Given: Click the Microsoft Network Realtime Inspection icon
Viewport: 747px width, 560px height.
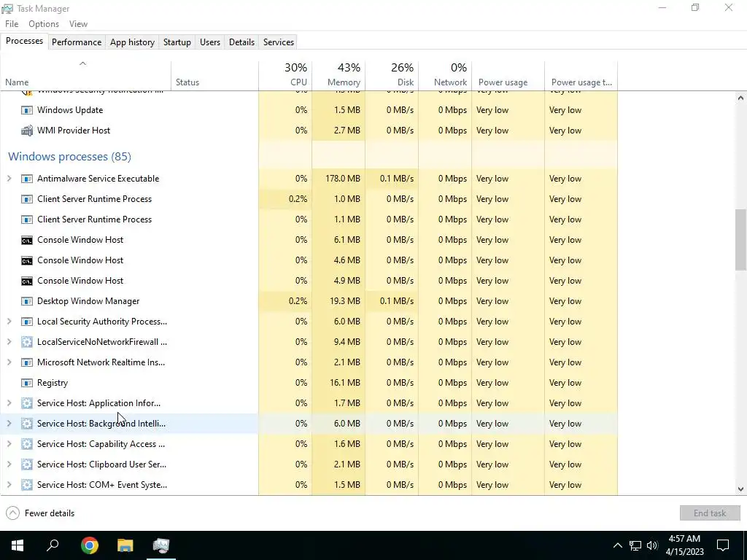Looking at the screenshot, I should [x=27, y=362].
